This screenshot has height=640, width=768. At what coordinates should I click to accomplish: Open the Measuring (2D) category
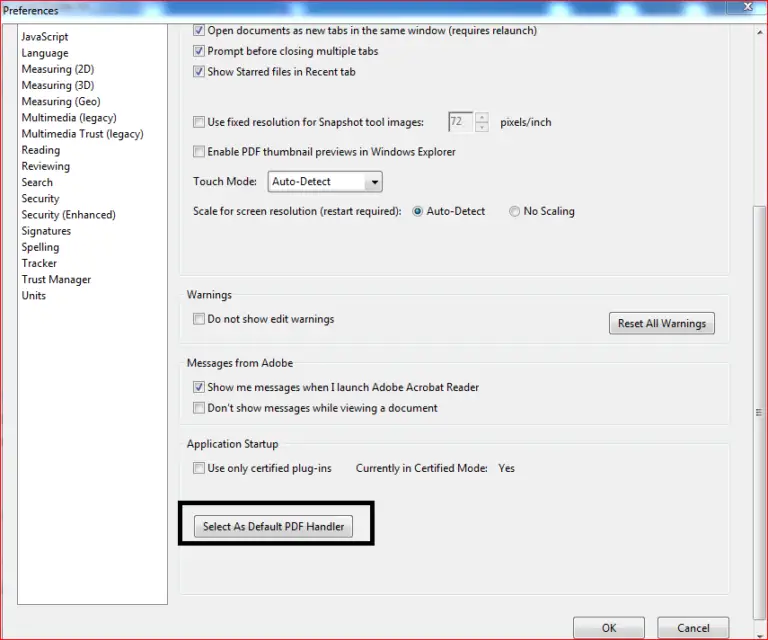(x=58, y=69)
